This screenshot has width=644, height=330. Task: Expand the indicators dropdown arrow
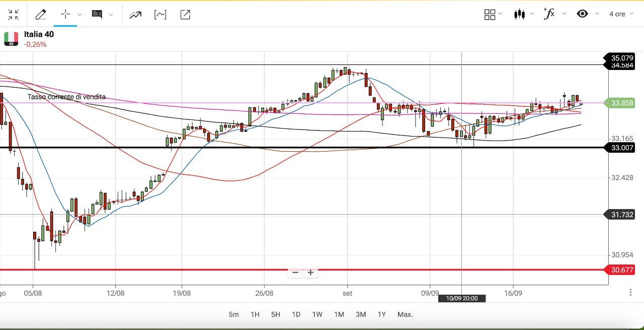click(x=564, y=14)
